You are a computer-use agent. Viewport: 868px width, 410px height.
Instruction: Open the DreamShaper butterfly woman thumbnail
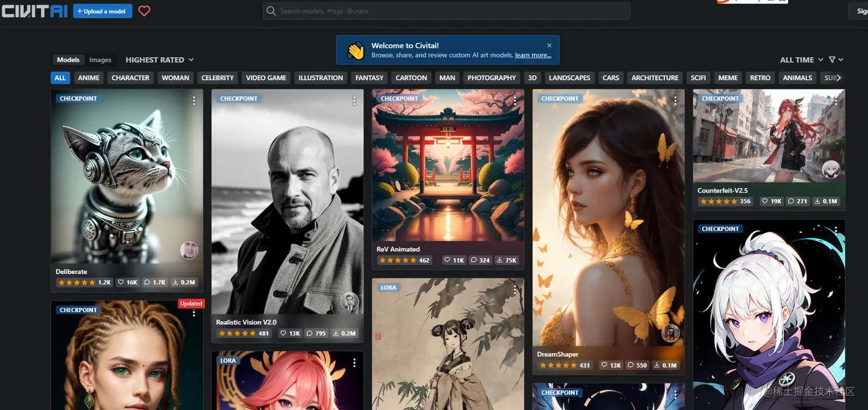609,218
